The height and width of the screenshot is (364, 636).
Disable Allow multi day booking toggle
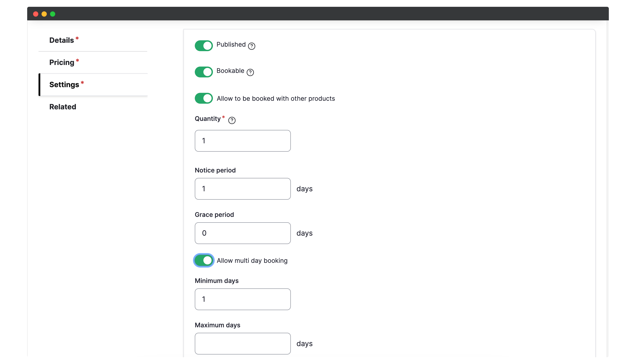204,261
